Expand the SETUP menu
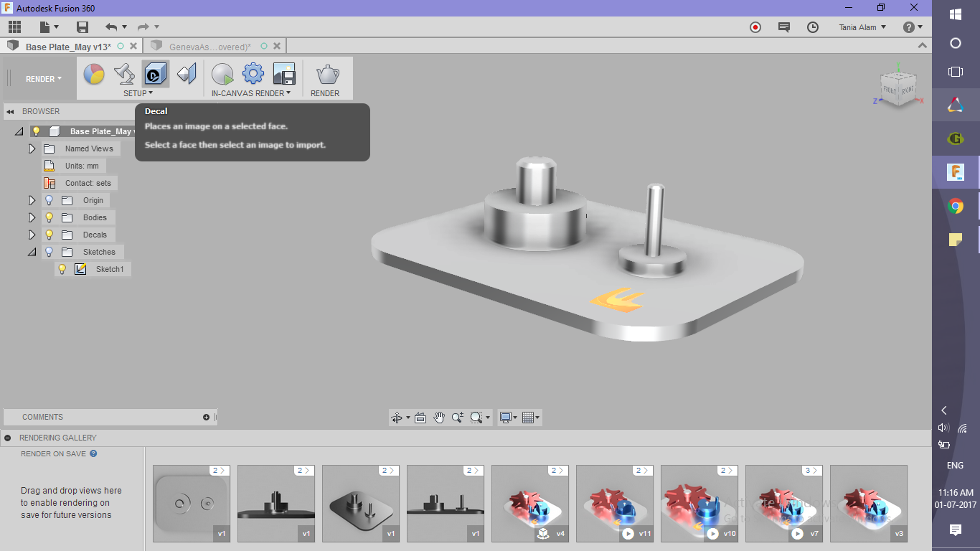 tap(138, 93)
